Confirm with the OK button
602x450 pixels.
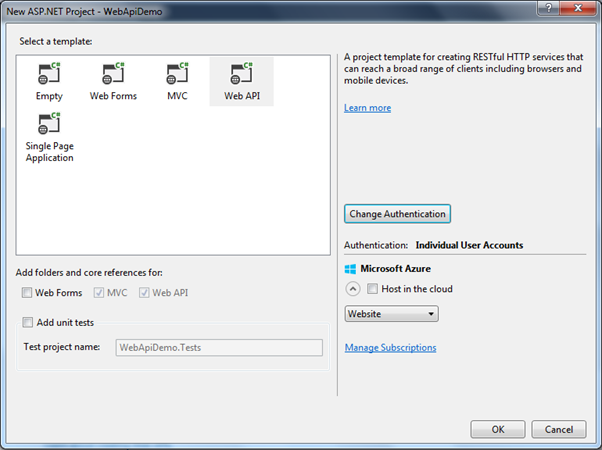[498, 429]
